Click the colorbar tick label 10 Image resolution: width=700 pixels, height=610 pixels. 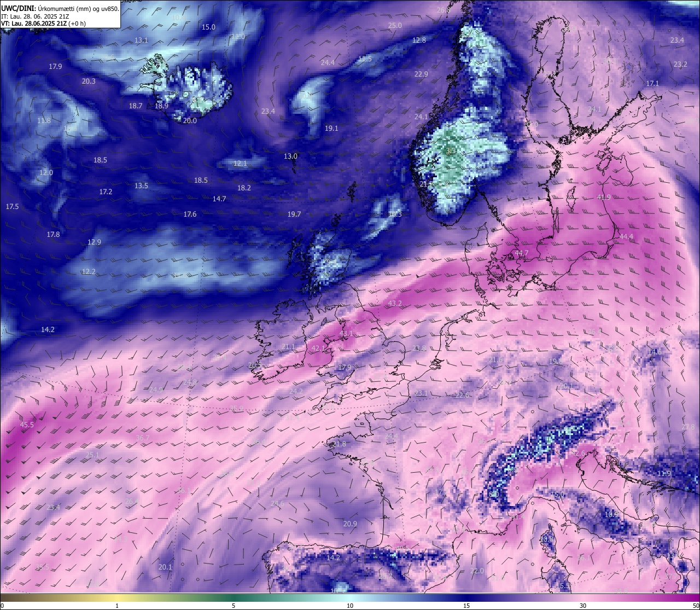[350, 606]
